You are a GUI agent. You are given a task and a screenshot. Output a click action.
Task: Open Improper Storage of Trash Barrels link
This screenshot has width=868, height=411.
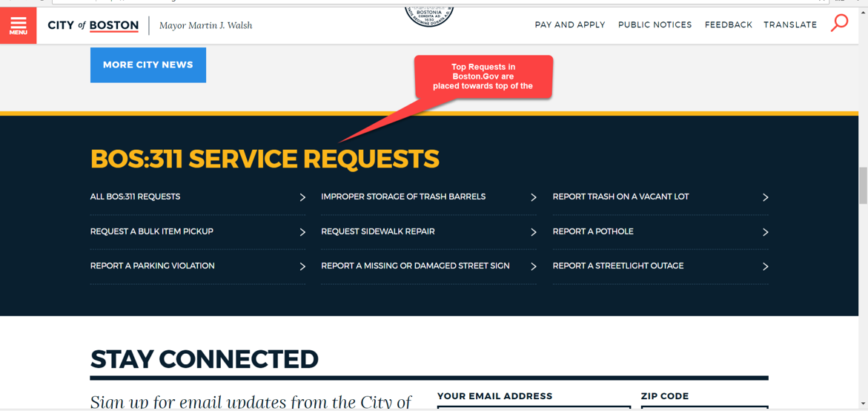pyautogui.click(x=403, y=197)
